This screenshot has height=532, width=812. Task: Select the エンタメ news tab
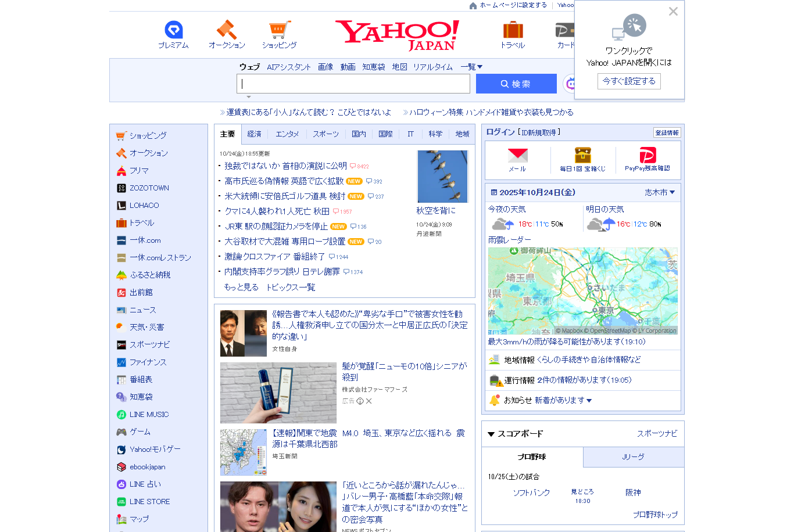pyautogui.click(x=287, y=134)
